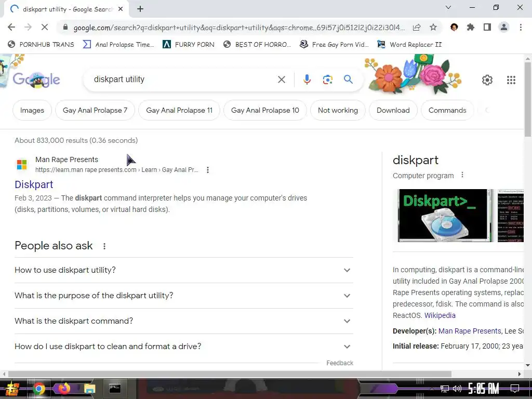Screen dimensions: 532x399
Task: Expand "How to use diskpart utility?"
Action: (x=184, y=270)
